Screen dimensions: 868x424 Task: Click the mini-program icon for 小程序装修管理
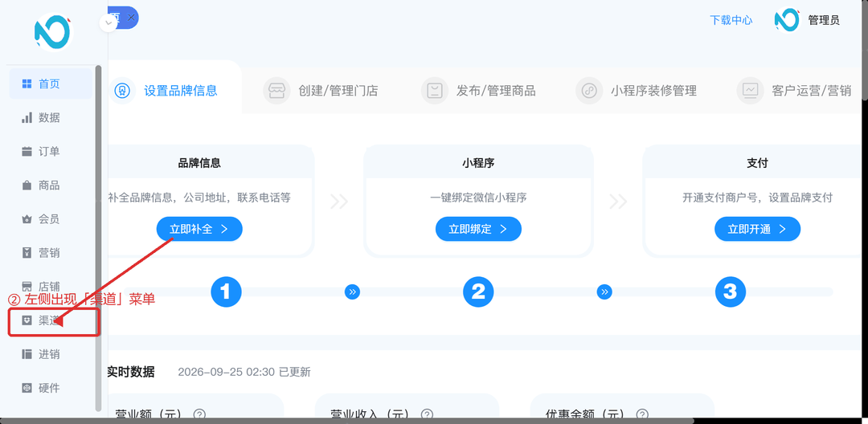[x=589, y=91]
